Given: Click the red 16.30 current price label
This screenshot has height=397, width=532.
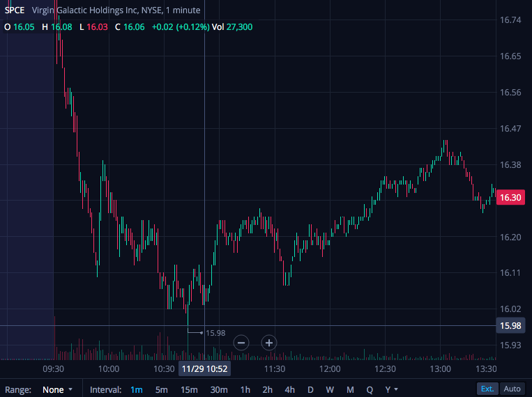Looking at the screenshot, I should click(510, 197).
